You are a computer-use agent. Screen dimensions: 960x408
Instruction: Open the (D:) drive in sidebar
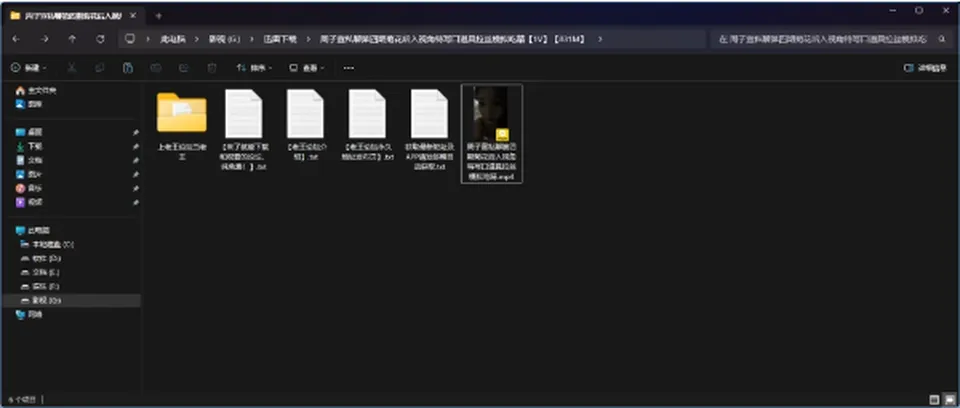41,259
